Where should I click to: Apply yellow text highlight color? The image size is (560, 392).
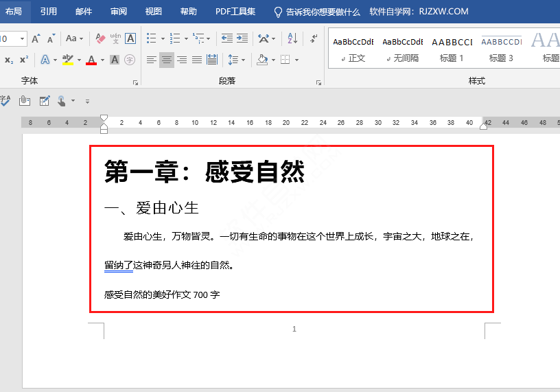(68, 60)
